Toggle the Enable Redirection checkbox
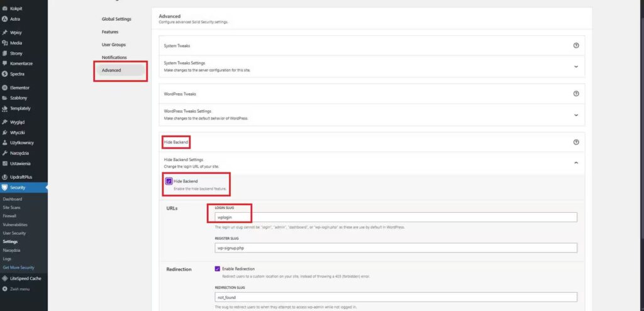 click(217, 269)
